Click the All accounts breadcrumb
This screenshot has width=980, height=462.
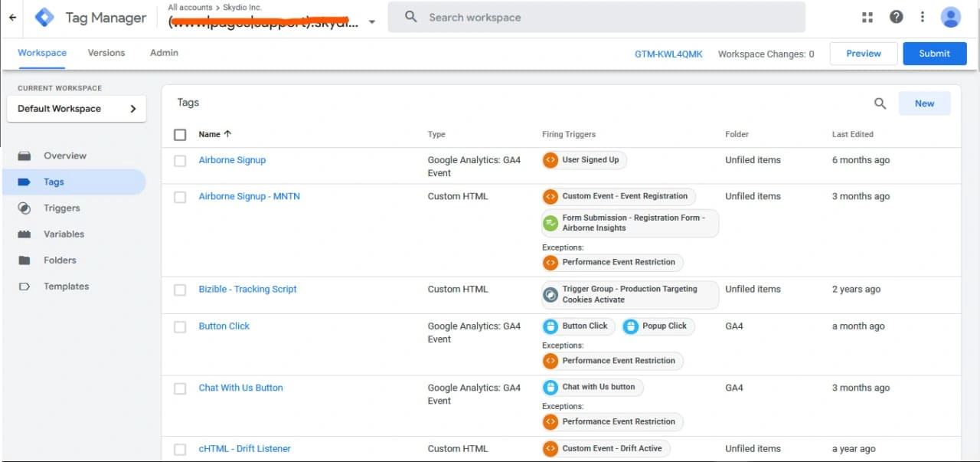(190, 7)
